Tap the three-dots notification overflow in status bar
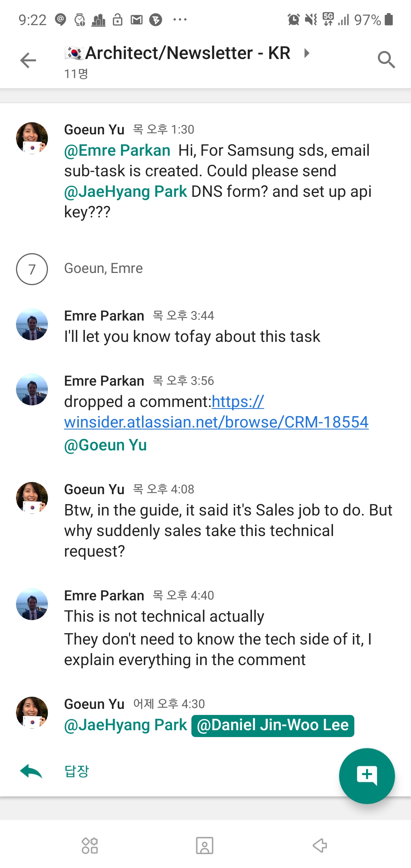 [x=180, y=20]
